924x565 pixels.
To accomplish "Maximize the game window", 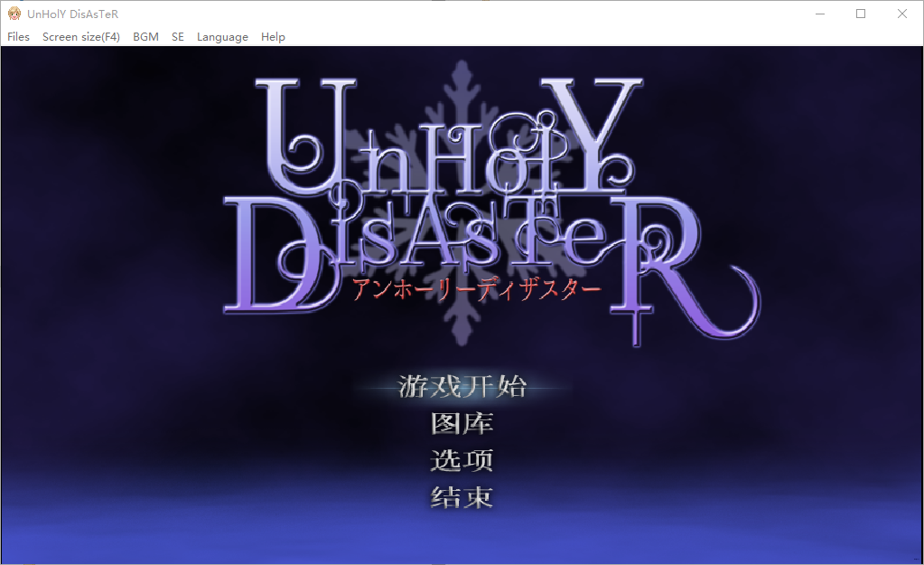I will (x=859, y=14).
